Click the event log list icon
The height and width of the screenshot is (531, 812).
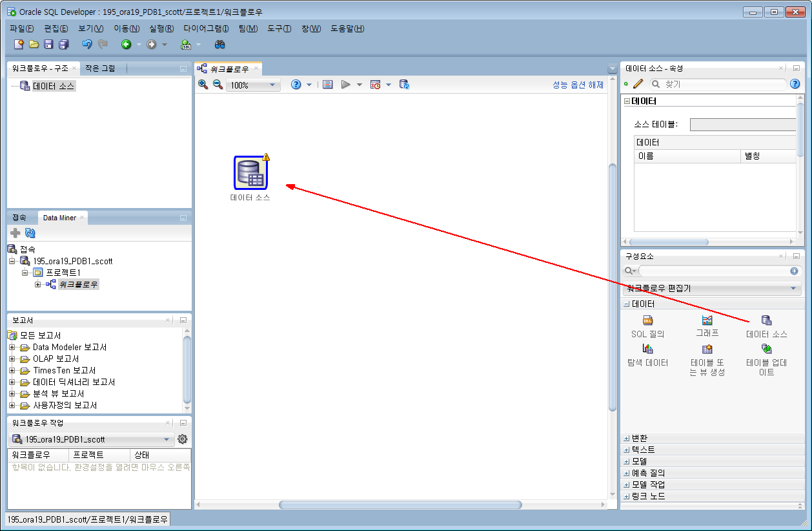[328, 85]
